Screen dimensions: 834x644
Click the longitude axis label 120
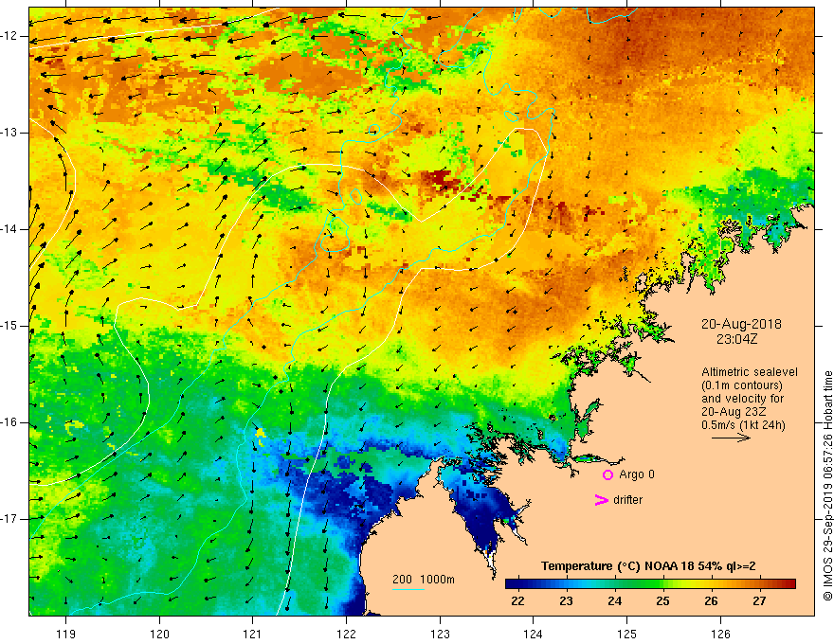click(x=159, y=634)
